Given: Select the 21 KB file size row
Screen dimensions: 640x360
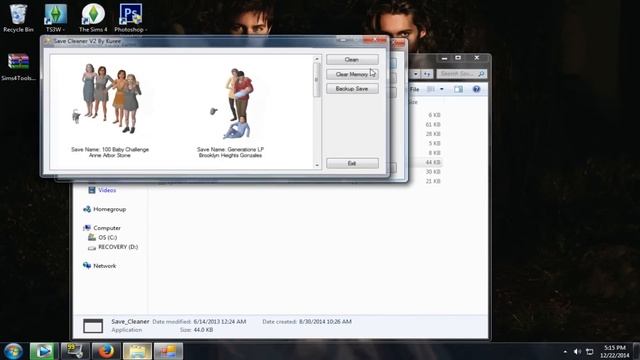Looking at the screenshot, I should click(433, 181).
